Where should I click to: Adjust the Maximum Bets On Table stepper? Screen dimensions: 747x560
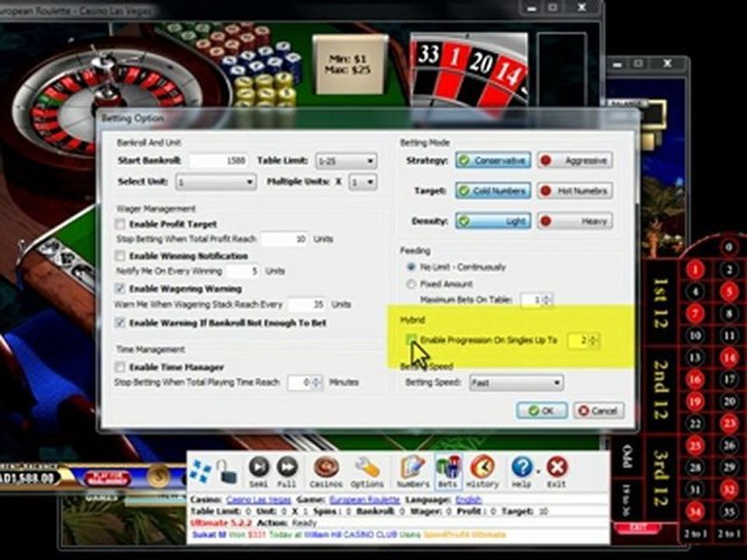[x=547, y=300]
